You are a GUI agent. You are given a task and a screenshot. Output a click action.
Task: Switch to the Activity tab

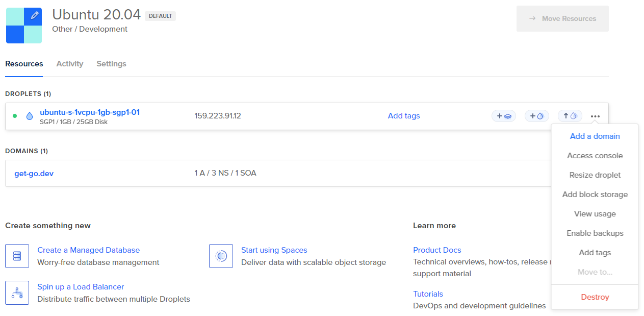click(x=69, y=64)
